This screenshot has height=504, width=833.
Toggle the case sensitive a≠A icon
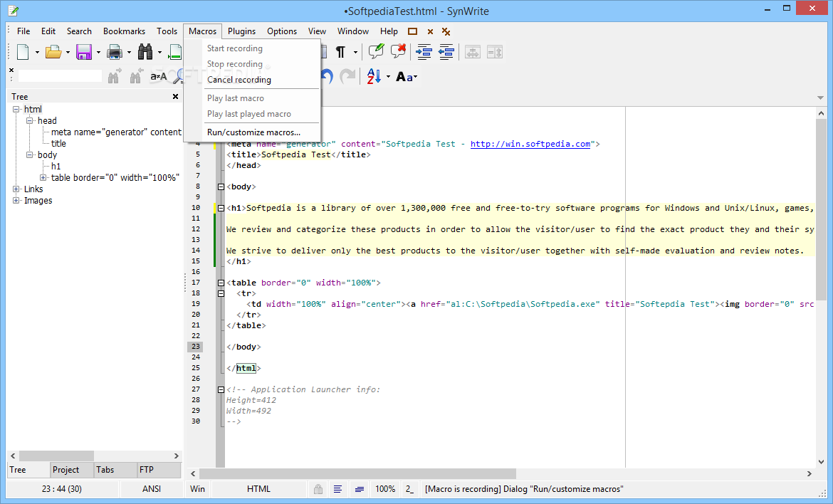coord(159,77)
